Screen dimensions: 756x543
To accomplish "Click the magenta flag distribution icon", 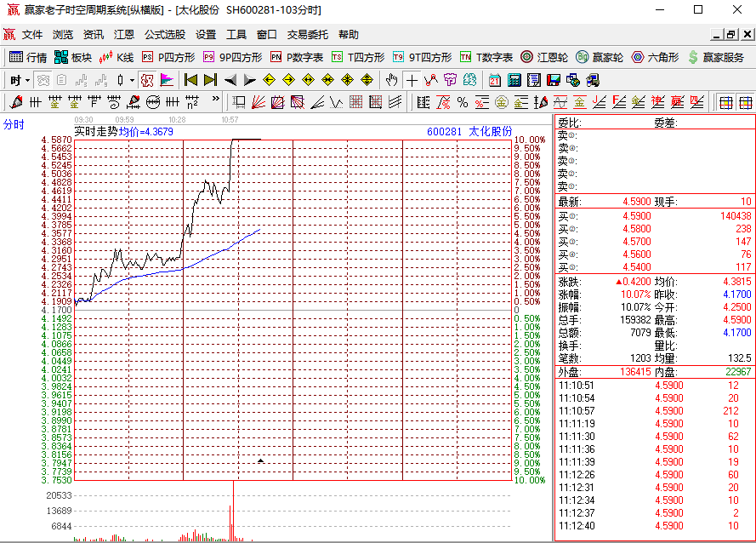I will (167, 80).
